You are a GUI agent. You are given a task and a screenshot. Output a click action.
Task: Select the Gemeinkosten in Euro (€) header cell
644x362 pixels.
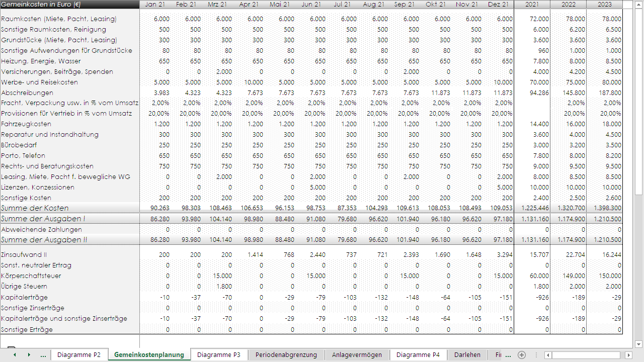(70, 5)
